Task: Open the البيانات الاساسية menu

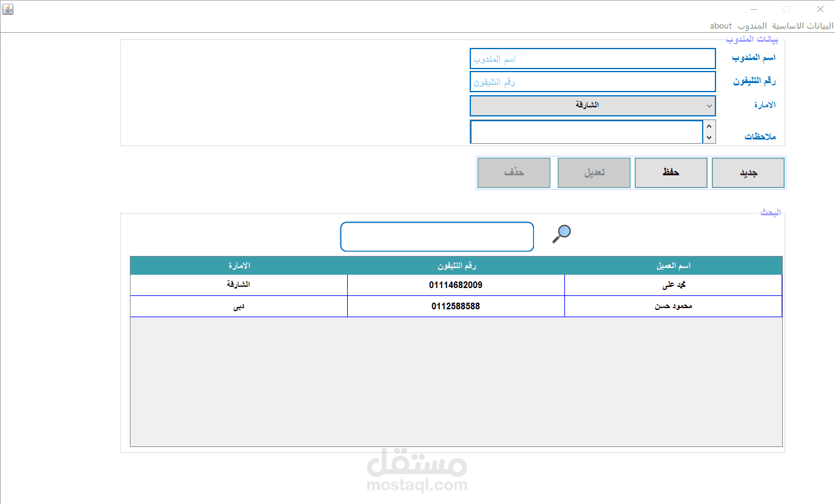Action: pos(802,25)
